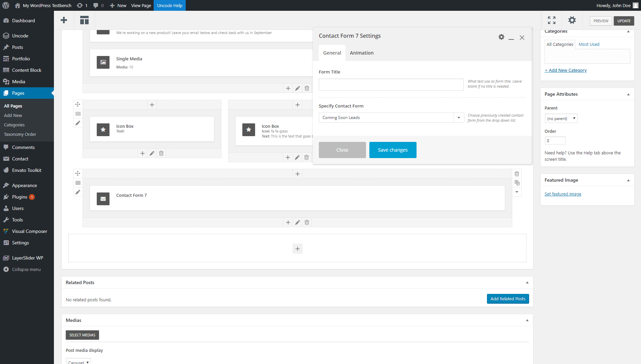Delete Contact Form 7 column bottom trash icon
This screenshot has width=641, height=364.
click(x=307, y=222)
